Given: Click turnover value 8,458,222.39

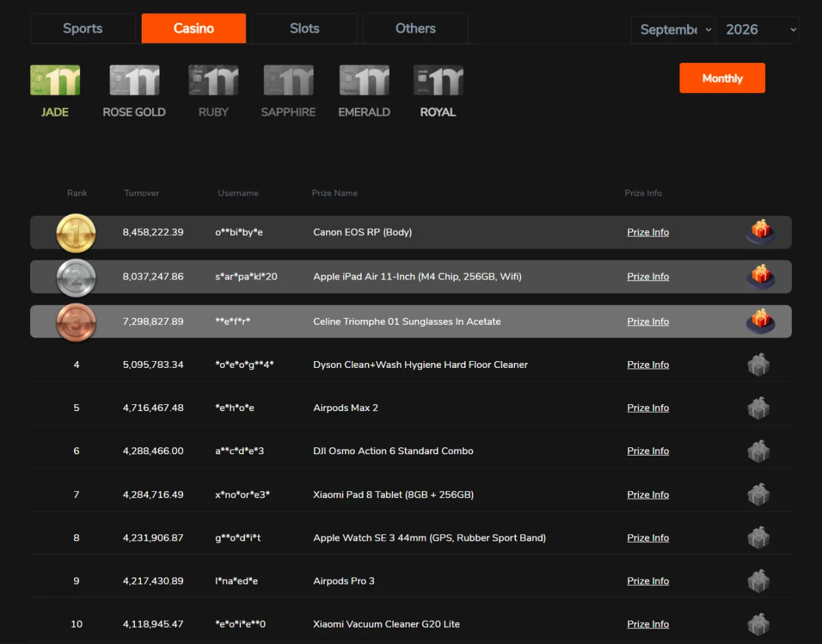Looking at the screenshot, I should pyautogui.click(x=153, y=232).
